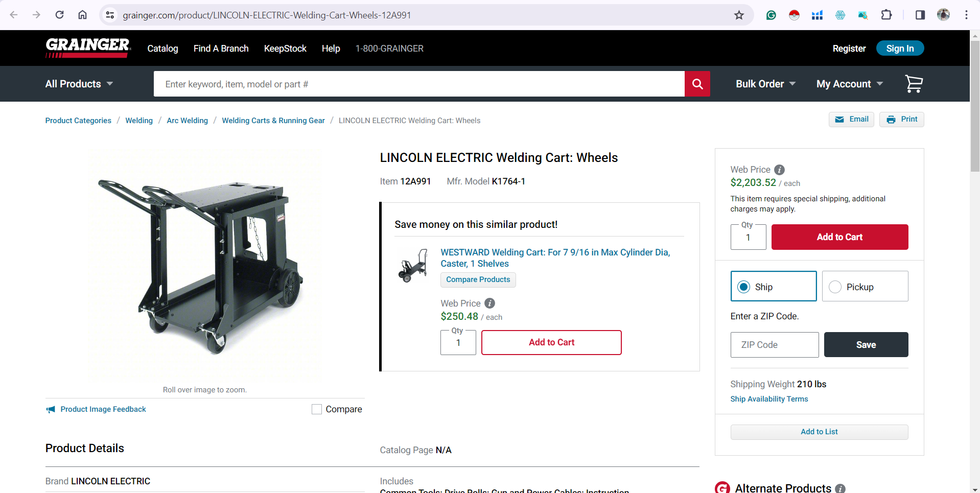
Task: Open the shopping cart icon
Action: pyautogui.click(x=914, y=84)
